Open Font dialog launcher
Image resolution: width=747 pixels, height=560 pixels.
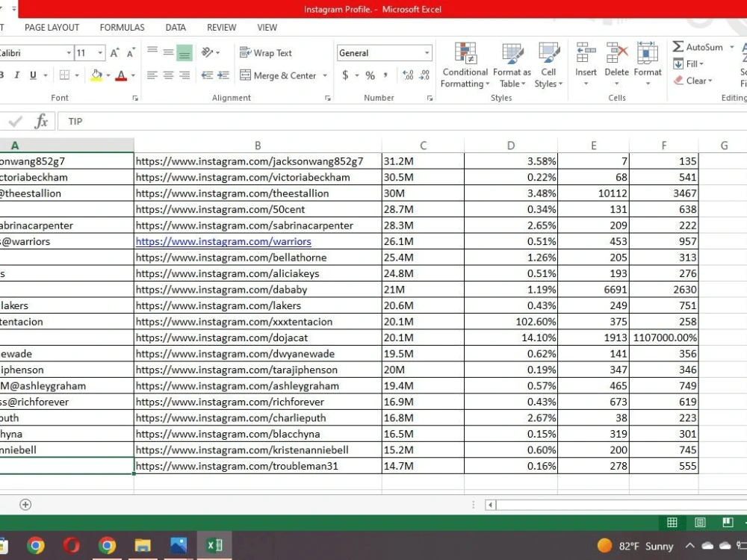pyautogui.click(x=135, y=98)
